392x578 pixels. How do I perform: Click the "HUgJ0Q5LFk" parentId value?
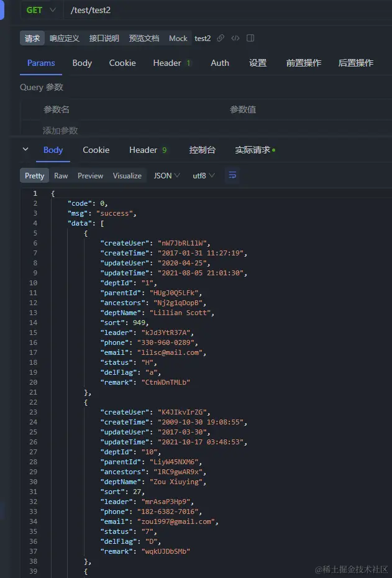(174, 293)
